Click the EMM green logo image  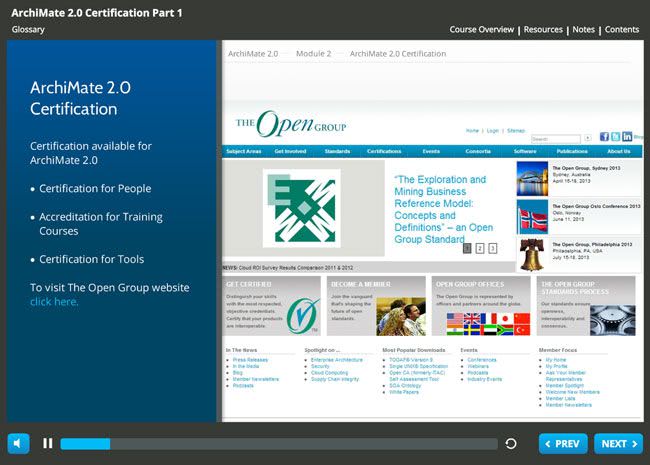pyautogui.click(x=302, y=208)
